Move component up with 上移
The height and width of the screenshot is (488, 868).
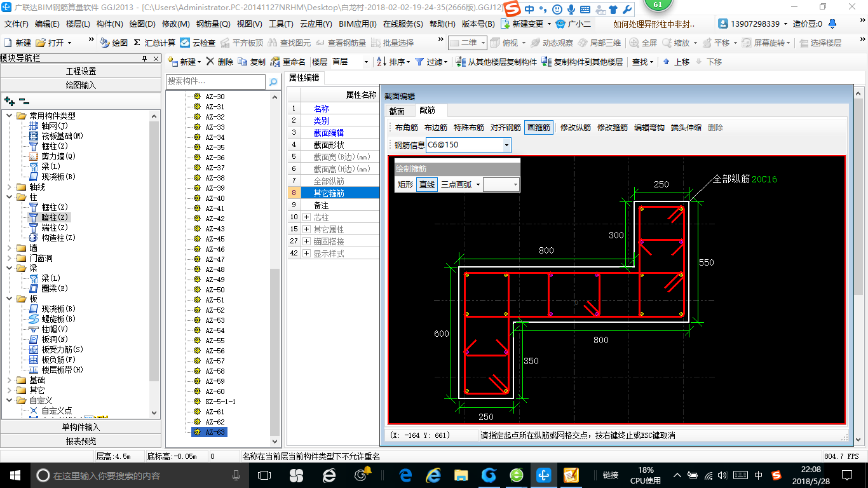(x=675, y=62)
